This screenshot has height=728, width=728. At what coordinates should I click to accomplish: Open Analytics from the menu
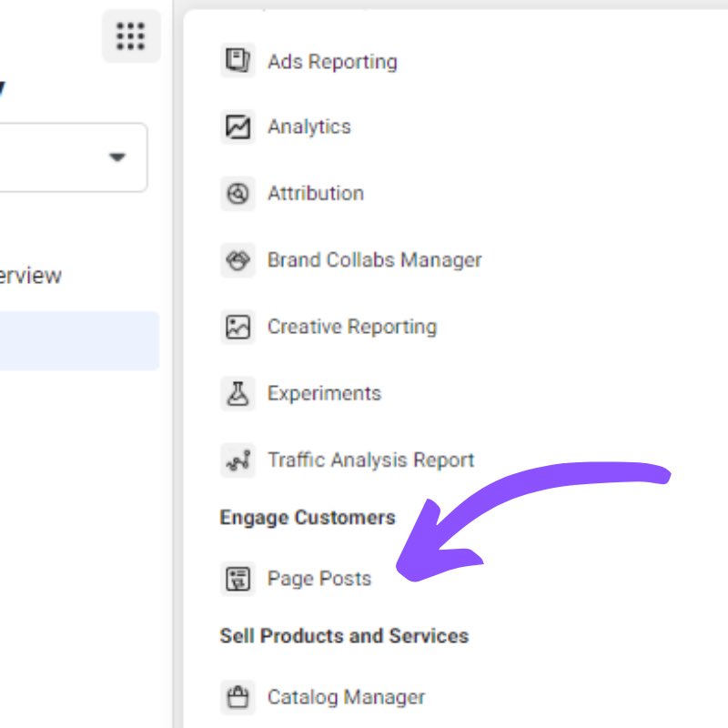point(309,126)
